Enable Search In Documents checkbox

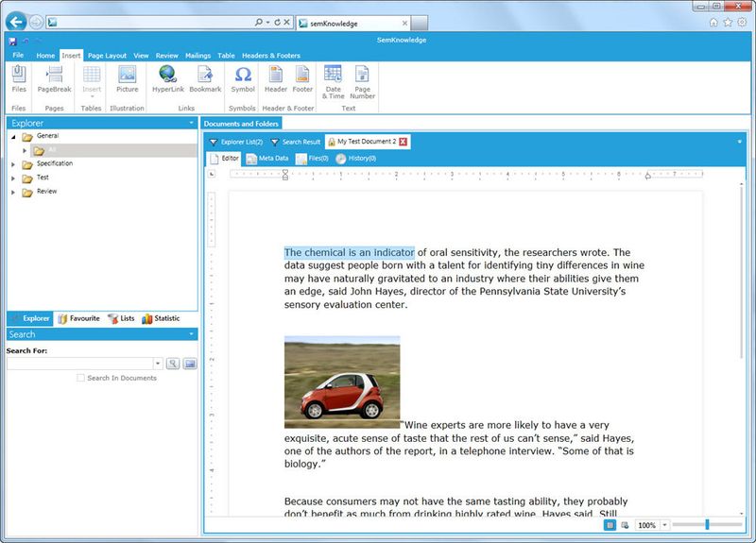tap(80, 378)
